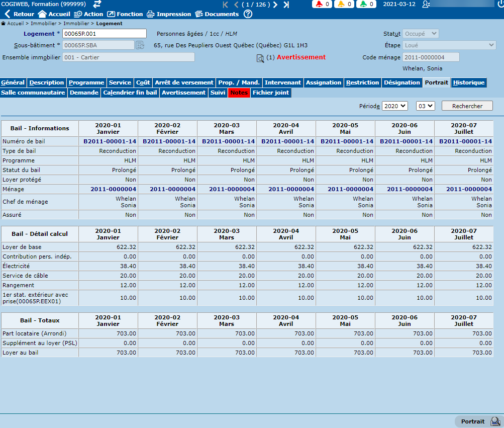Jump to last record arrow
The height and width of the screenshot is (428, 504).
click(x=286, y=5)
